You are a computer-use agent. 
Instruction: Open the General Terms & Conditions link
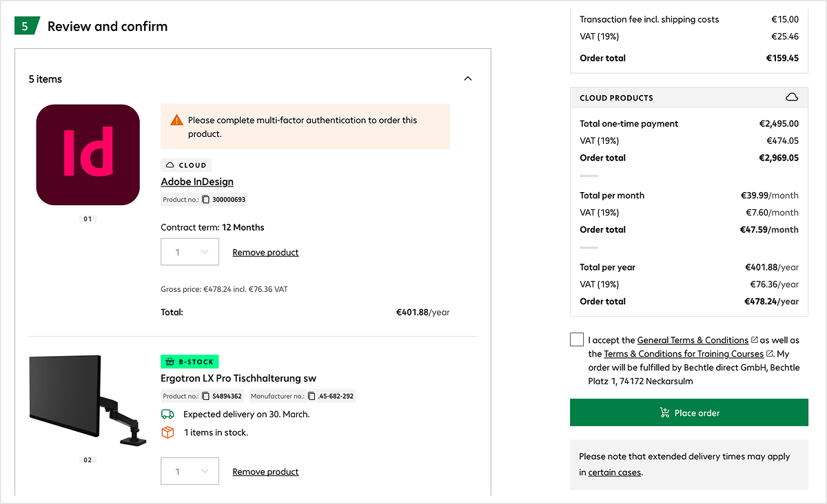[693, 340]
